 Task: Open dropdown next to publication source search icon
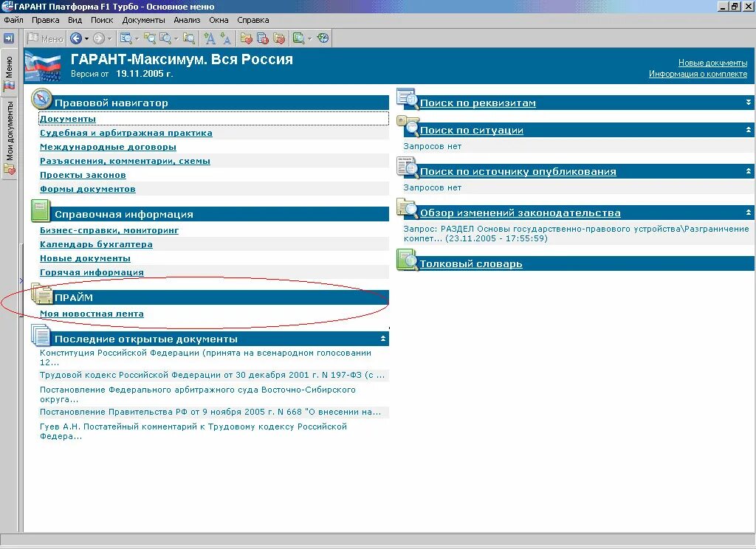point(176,38)
